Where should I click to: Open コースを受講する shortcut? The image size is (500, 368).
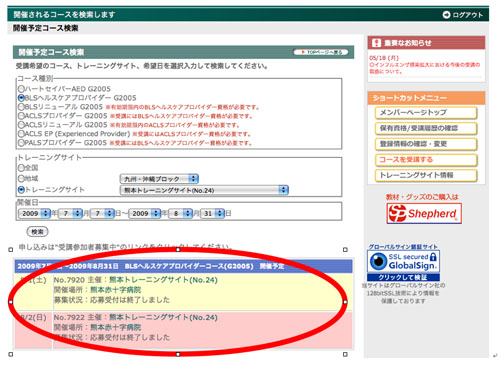[x=426, y=160]
